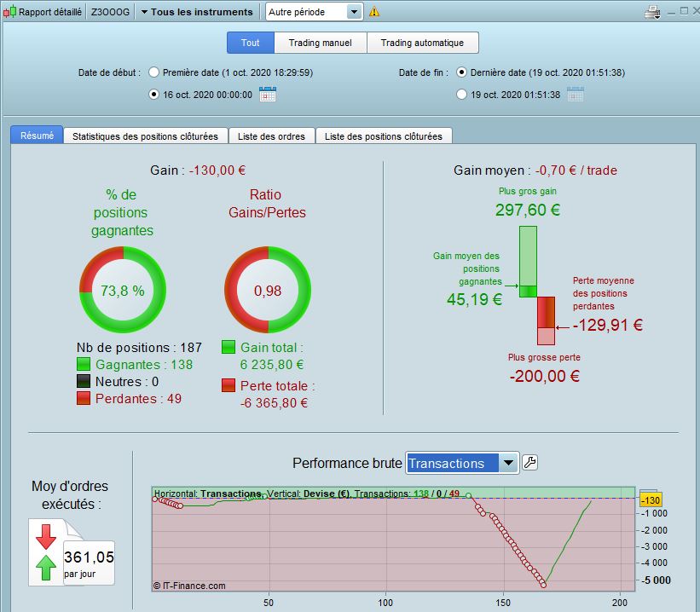
Task: Click the Perdantes : 49 label
Action: (138, 398)
